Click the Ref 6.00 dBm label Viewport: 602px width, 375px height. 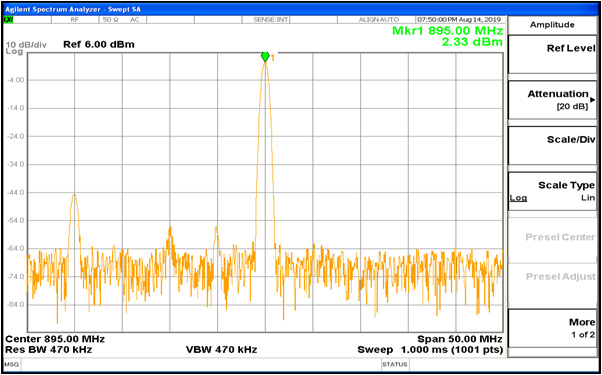pos(99,45)
